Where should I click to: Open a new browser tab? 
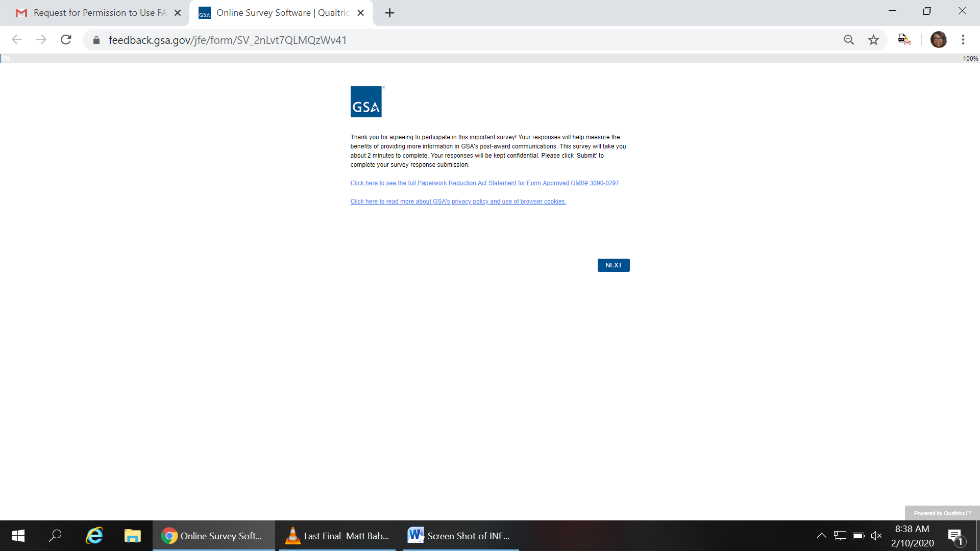pos(389,13)
